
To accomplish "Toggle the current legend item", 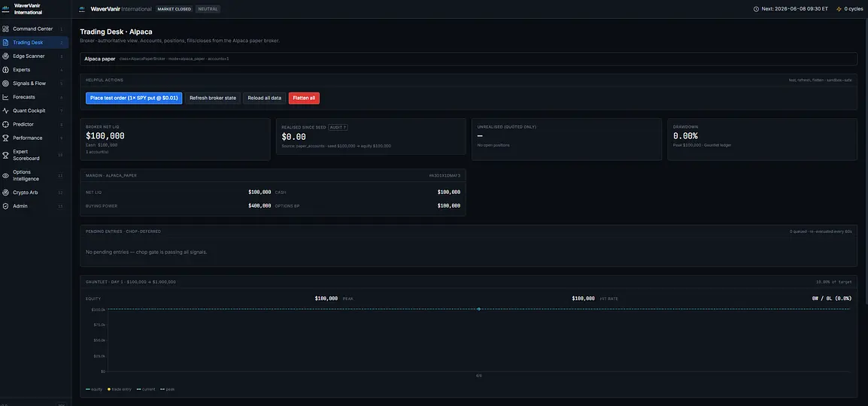I will click(146, 389).
